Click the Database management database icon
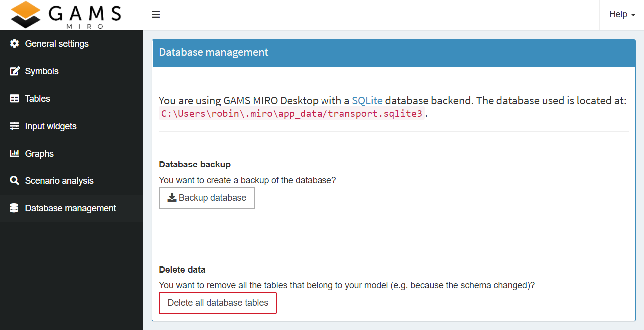The height and width of the screenshot is (330, 644). tap(14, 208)
